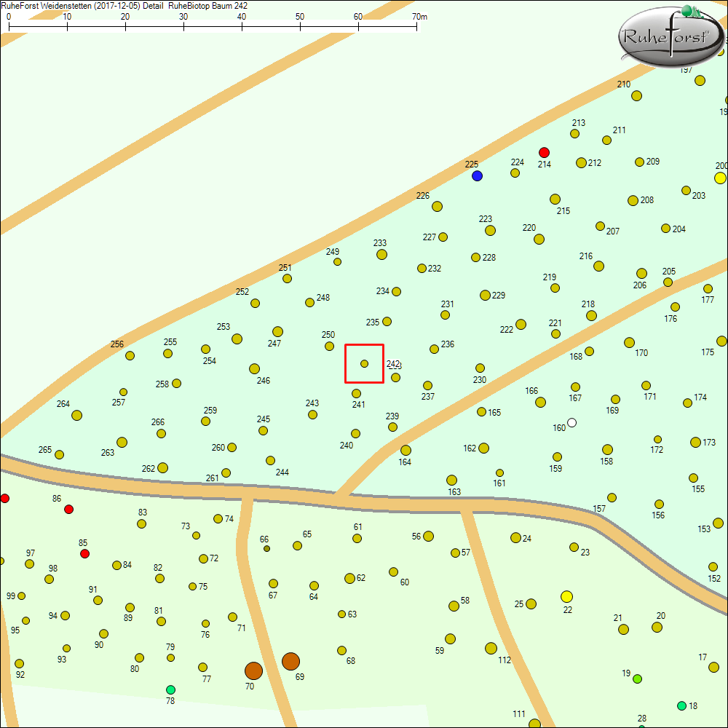
Task: Select tree marker 200 at the right edge
Action: coord(721,177)
